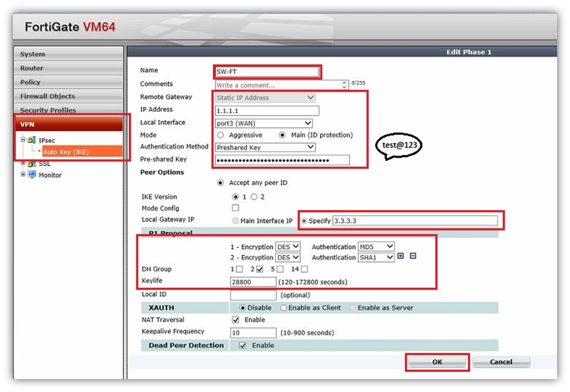The image size is (570, 392).
Task: Click the Pre-shared Key password field
Action: (x=282, y=160)
